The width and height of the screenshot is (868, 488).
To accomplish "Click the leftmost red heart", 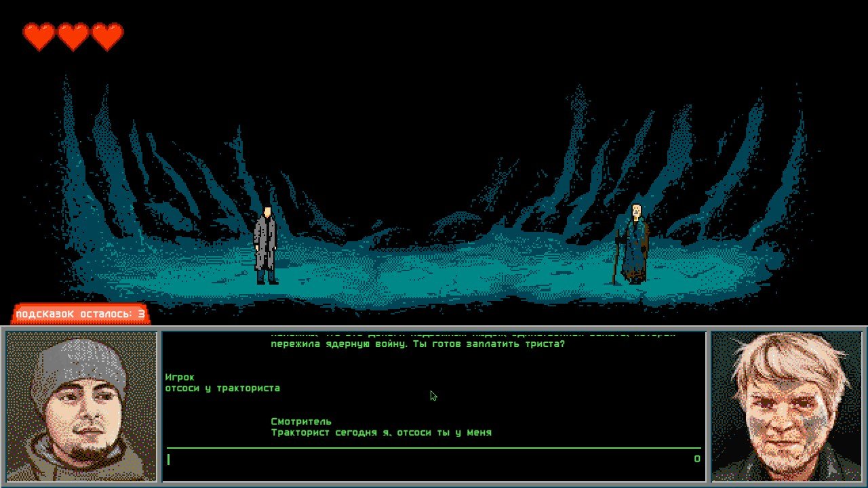I will tap(39, 37).
